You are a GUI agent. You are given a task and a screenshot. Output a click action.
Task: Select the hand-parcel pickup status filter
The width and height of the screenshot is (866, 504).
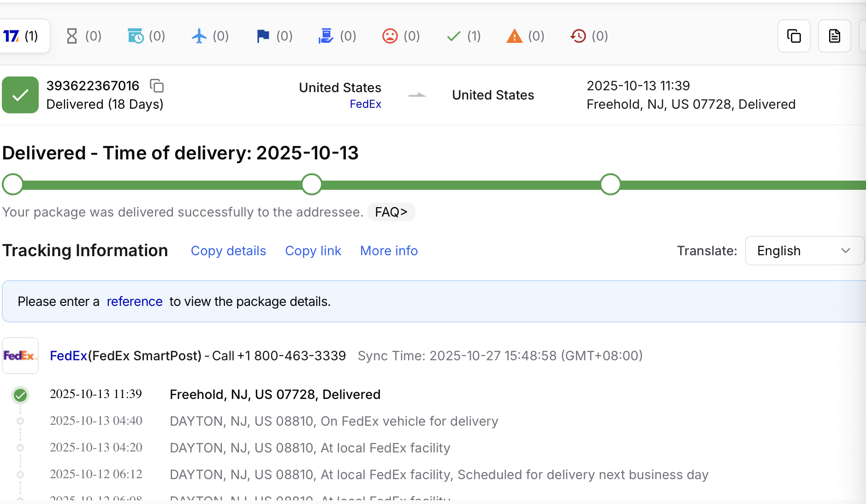pos(337,36)
